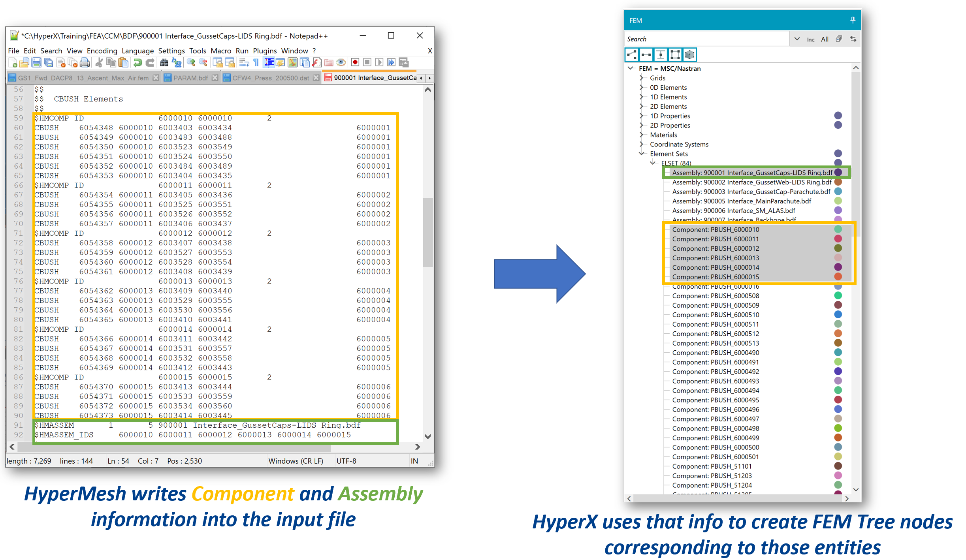Click the Paste clipboard icon
Viewport: 966px width, 560px height.
point(124,62)
